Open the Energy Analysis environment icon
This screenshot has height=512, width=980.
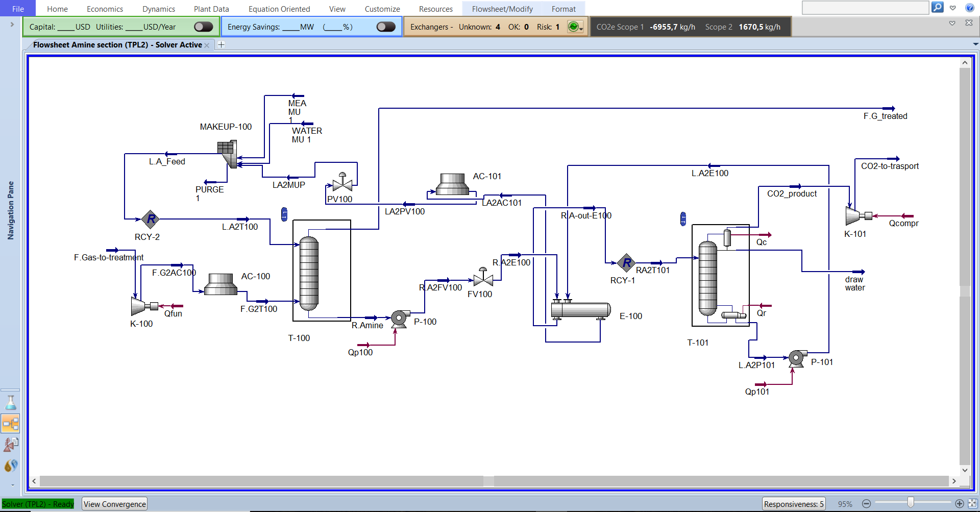11,466
